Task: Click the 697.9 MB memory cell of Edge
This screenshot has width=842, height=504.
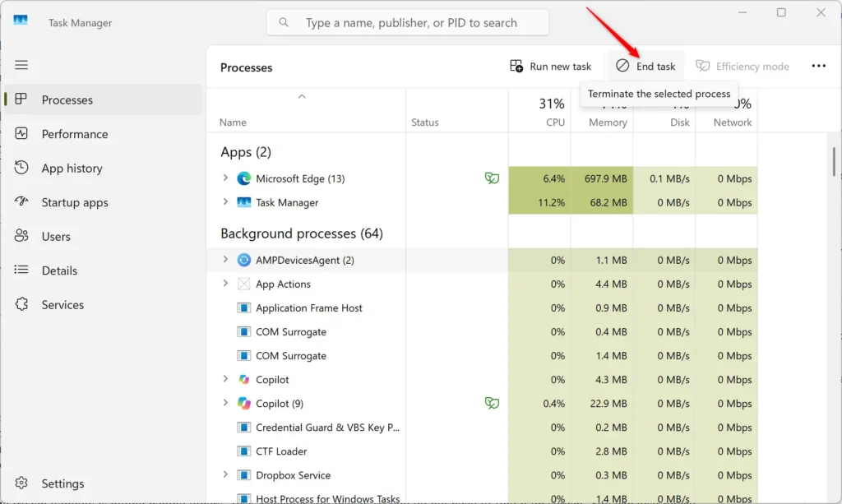Action: [x=601, y=178]
